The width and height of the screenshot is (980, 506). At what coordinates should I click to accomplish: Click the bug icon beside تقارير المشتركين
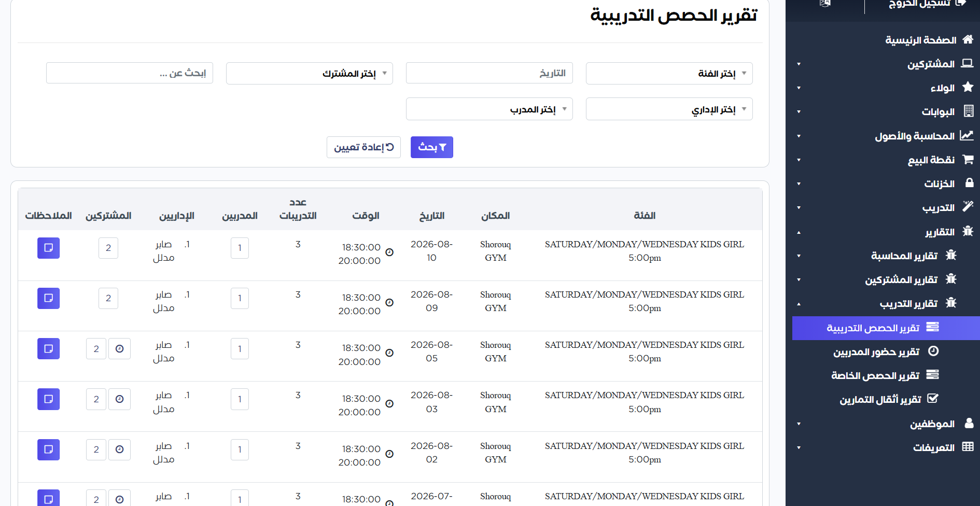[951, 278]
